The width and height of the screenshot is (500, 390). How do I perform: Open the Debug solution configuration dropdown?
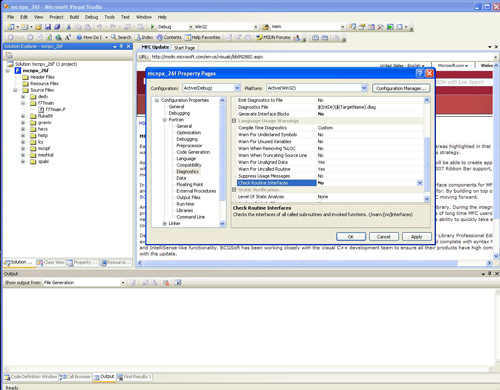click(191, 27)
